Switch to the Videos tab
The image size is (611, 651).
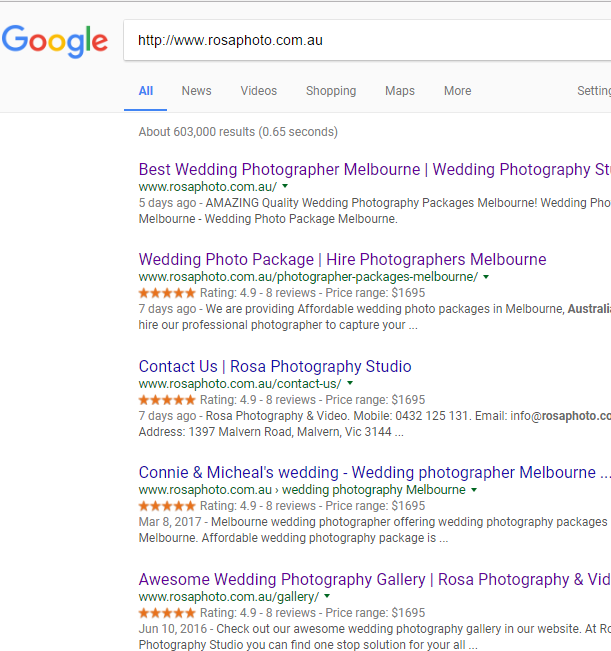click(259, 91)
